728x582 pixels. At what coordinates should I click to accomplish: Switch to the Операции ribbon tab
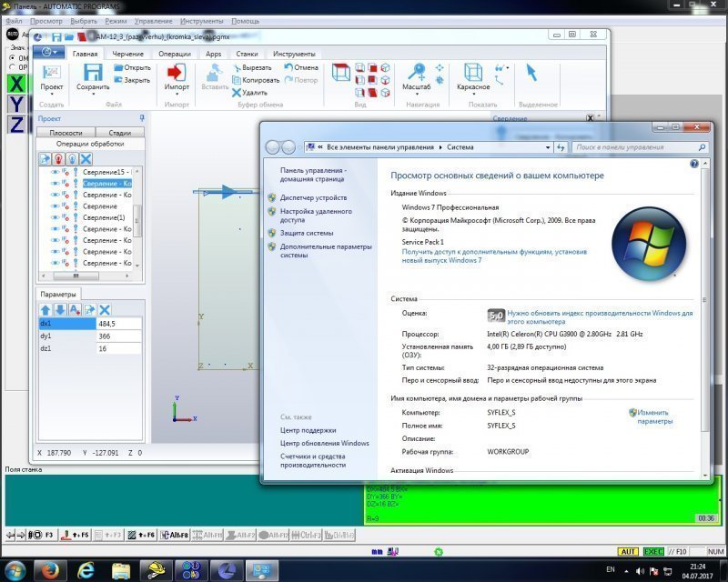tap(175, 54)
